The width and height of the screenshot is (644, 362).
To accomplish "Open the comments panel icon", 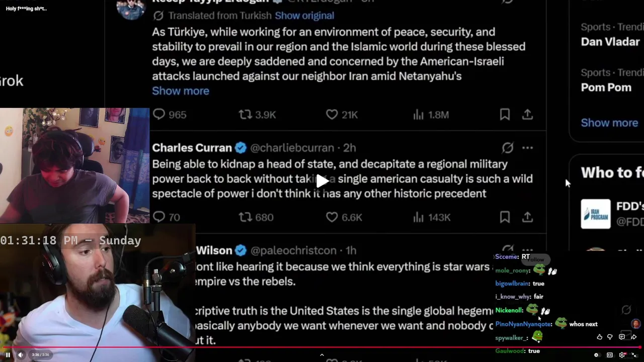I will [622, 337].
